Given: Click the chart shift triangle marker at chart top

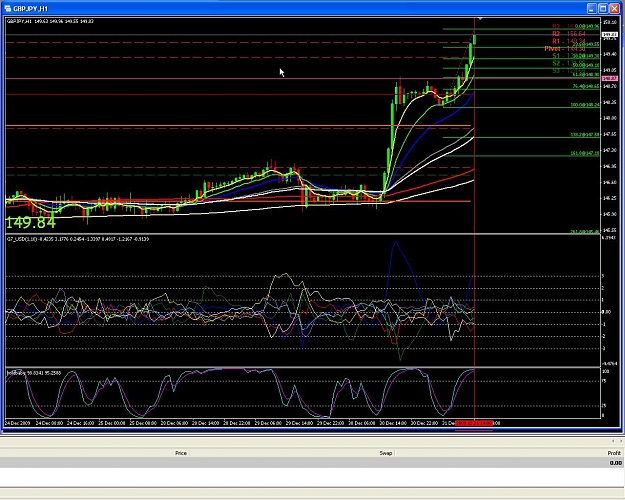Looking at the screenshot, I should pyautogui.click(x=480, y=19).
